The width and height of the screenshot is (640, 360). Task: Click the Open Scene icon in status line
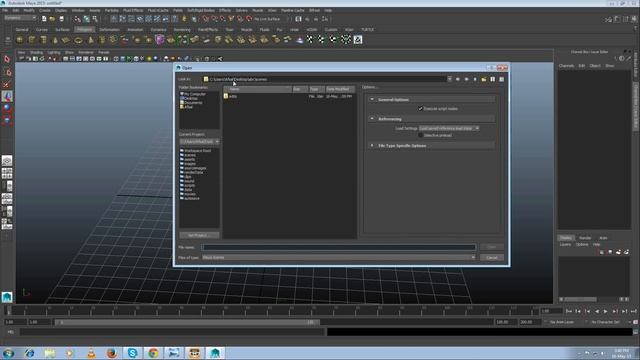52,19
